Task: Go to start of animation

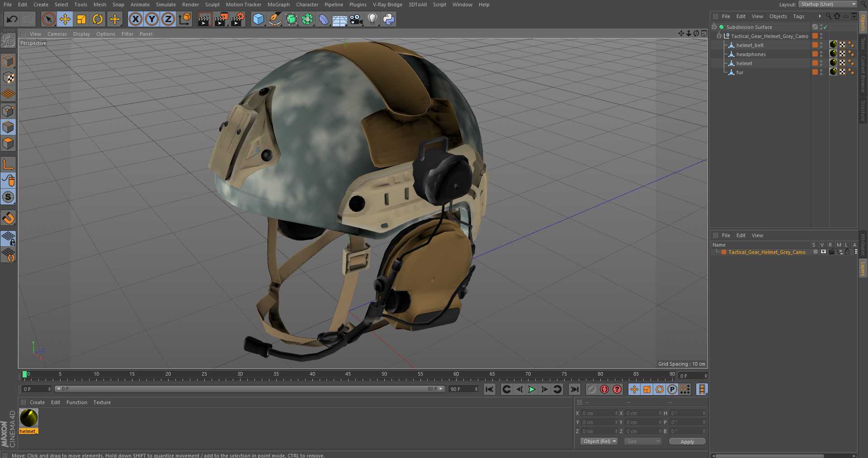Action: pyautogui.click(x=490, y=389)
